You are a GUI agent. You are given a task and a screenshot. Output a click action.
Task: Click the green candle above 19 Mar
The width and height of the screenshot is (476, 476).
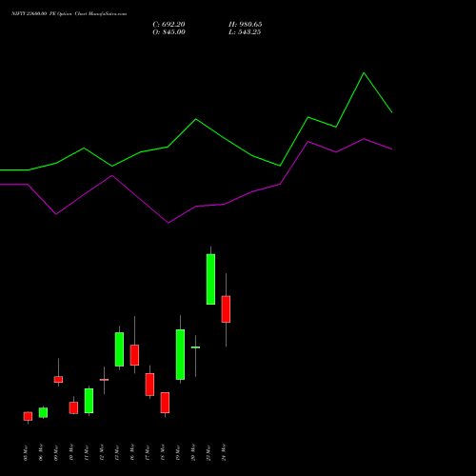[x=180, y=354]
